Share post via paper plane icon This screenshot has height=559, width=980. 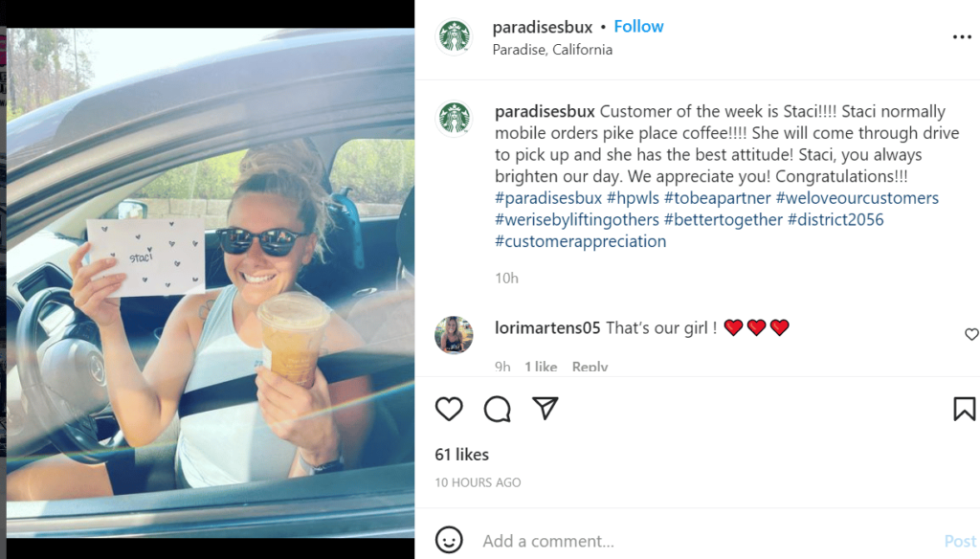tap(545, 409)
